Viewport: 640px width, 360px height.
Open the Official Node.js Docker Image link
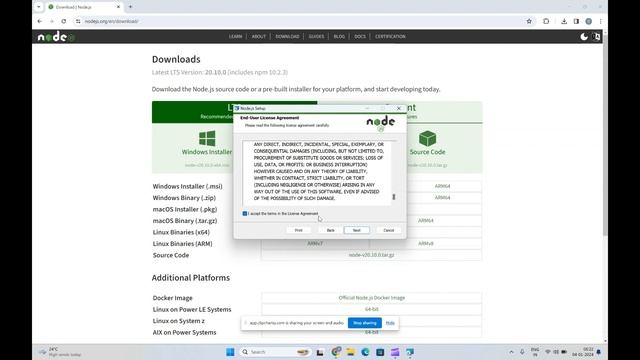click(x=371, y=298)
